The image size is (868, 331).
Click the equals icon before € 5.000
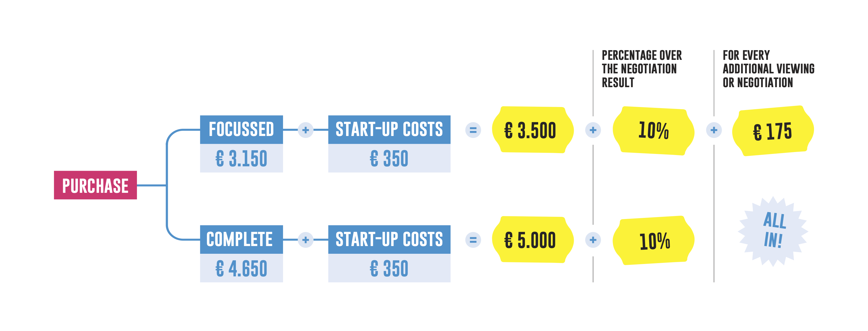[x=473, y=240]
